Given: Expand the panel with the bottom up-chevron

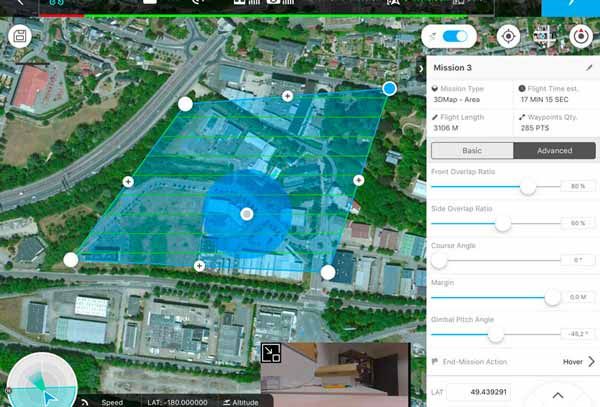Looking at the screenshot, I should 557,395.
